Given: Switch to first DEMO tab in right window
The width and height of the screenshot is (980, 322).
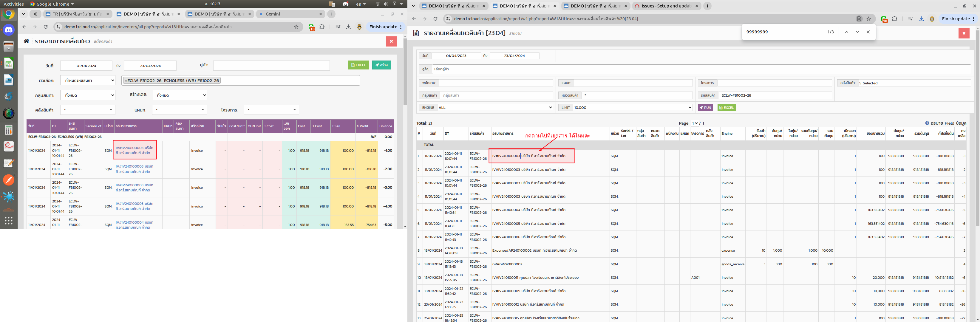Looking at the screenshot, I should click(x=452, y=6).
